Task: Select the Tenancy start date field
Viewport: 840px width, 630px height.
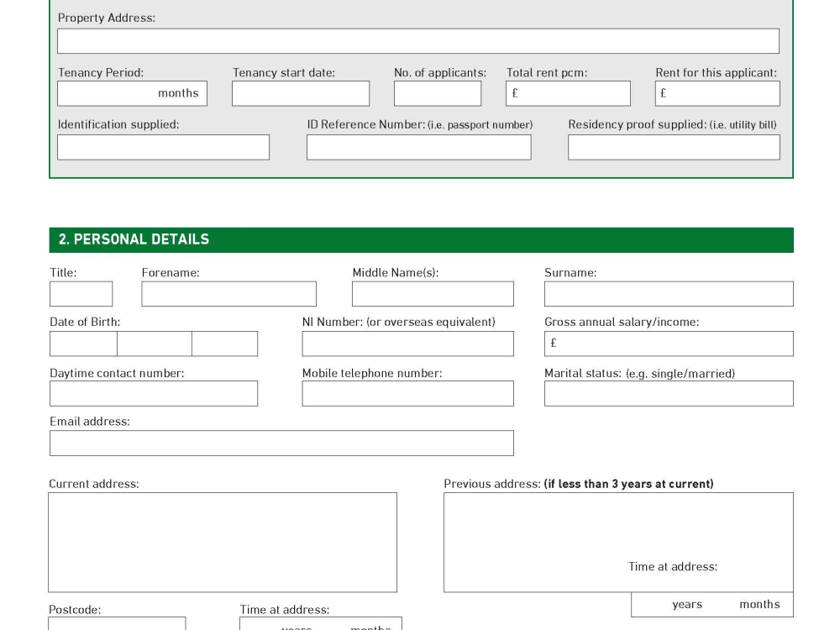Action: 300,92
